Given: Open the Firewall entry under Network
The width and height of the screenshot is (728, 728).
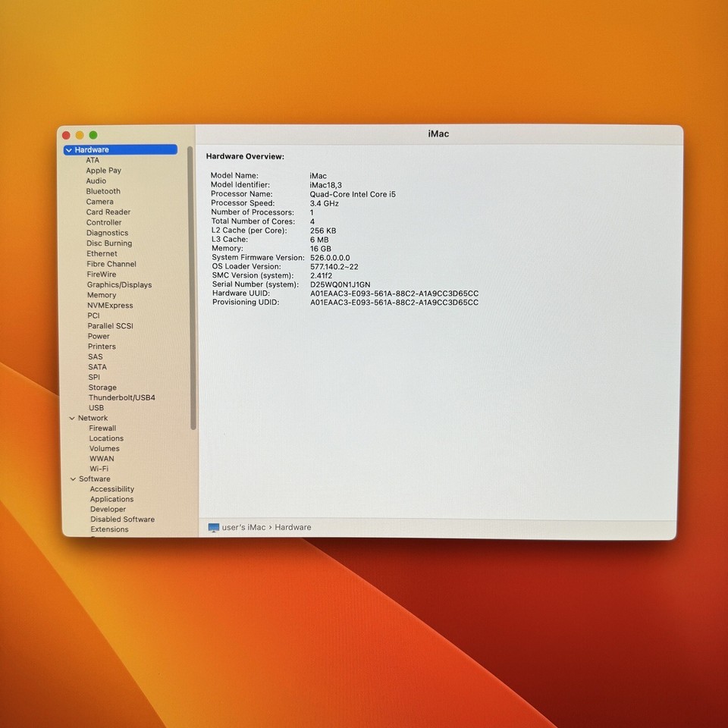Looking at the screenshot, I should 102,428.
